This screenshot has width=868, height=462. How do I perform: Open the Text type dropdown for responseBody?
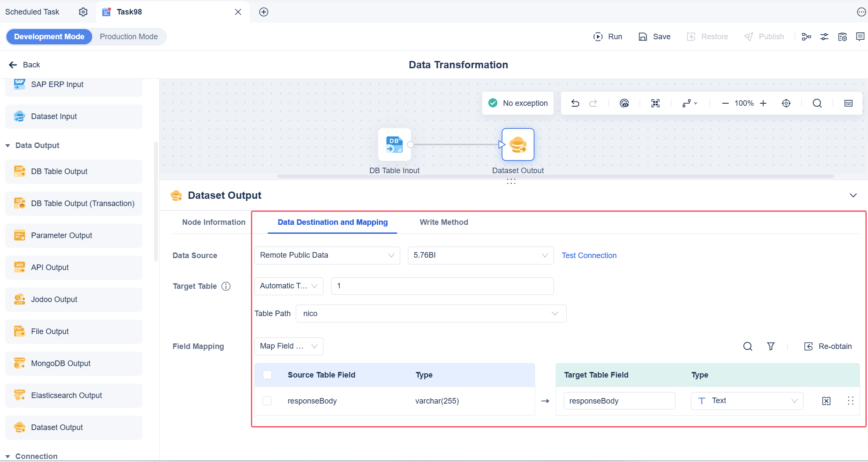747,401
